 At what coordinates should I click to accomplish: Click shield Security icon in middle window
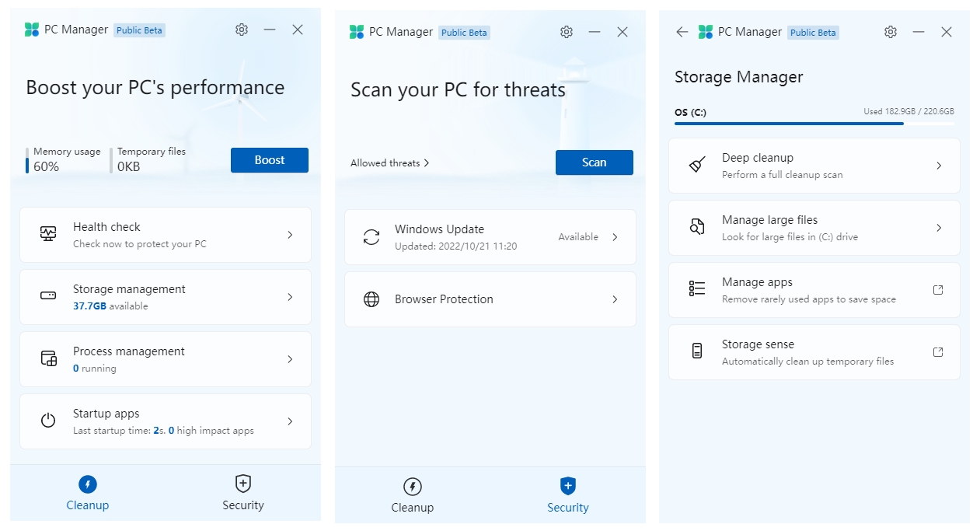568,486
